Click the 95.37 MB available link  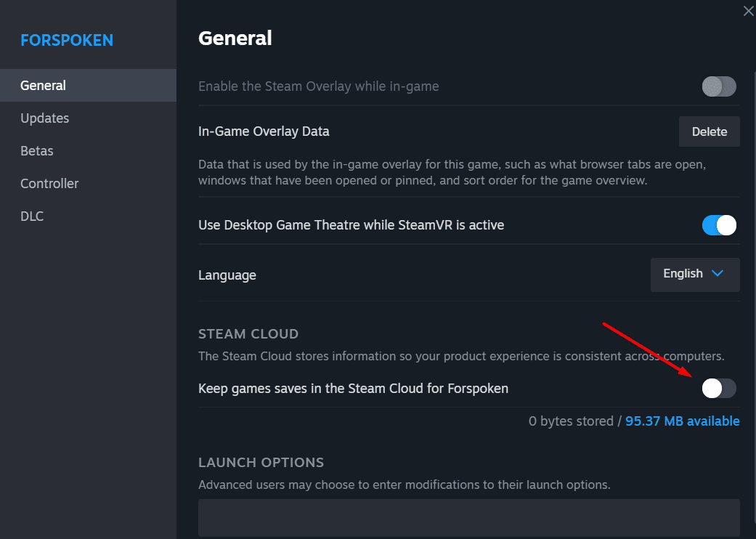coord(683,421)
